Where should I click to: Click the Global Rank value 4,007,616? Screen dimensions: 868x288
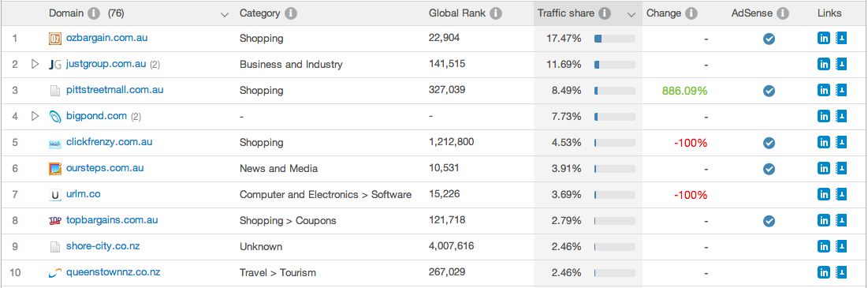pyautogui.click(x=451, y=246)
